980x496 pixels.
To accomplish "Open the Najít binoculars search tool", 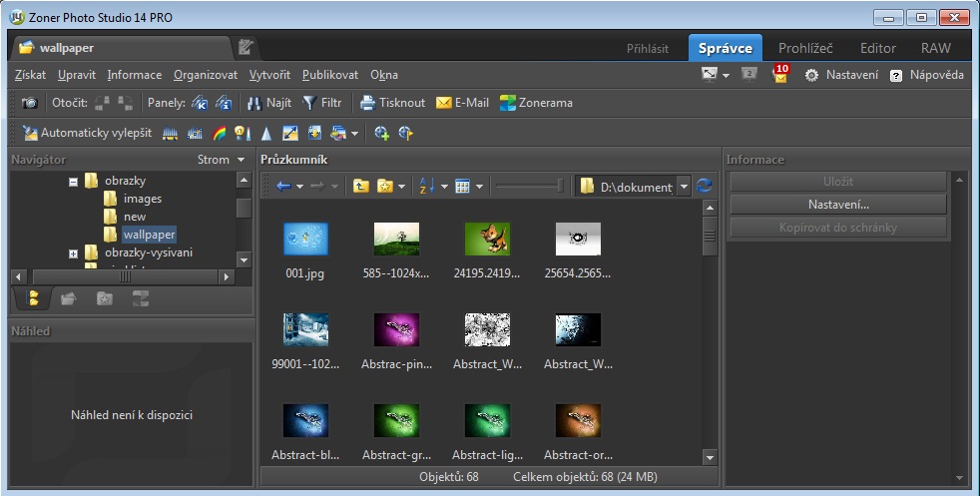I will 255,103.
